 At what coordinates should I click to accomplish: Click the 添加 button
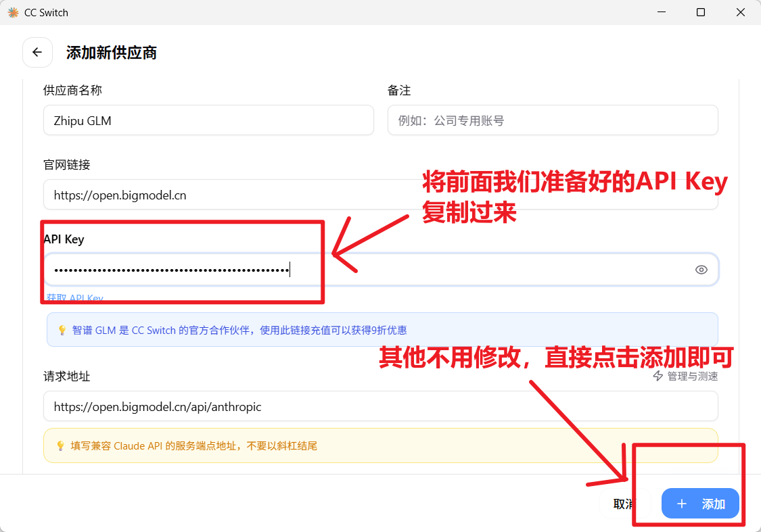pos(700,504)
